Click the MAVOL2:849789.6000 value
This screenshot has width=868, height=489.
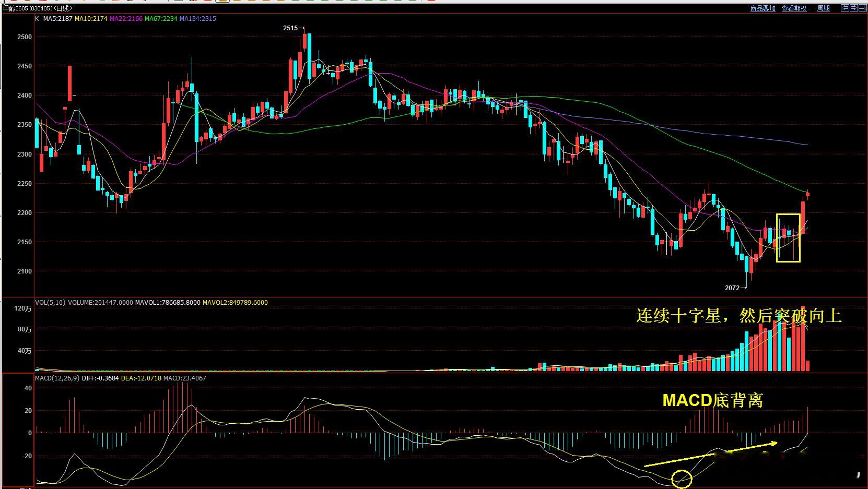pyautogui.click(x=235, y=303)
